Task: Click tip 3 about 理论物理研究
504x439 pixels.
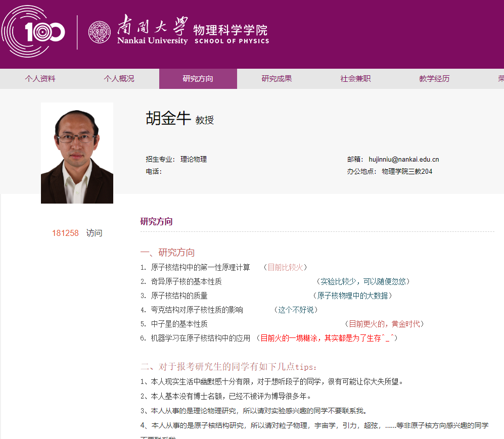Action: [x=254, y=411]
